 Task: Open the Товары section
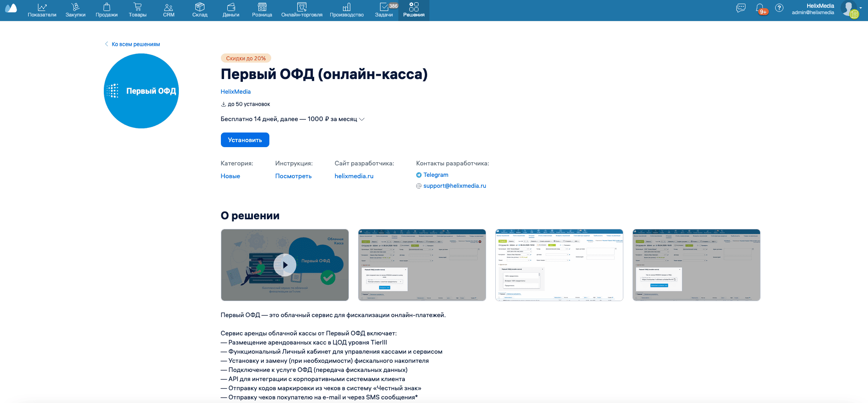[138, 10]
